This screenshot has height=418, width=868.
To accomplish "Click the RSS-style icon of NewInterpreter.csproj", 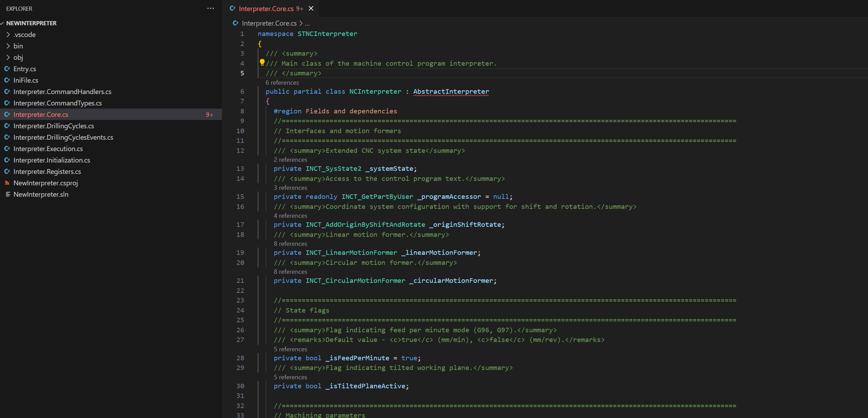I will click(x=7, y=183).
